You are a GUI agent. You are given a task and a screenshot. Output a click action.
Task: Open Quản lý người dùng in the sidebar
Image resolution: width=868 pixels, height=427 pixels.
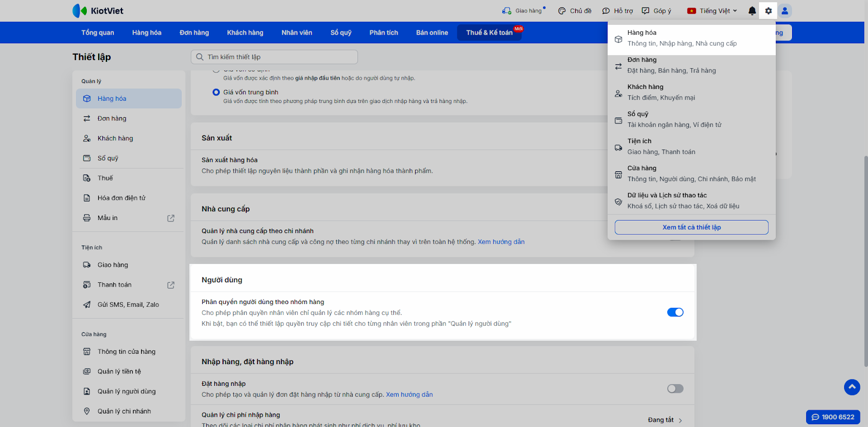(x=129, y=391)
